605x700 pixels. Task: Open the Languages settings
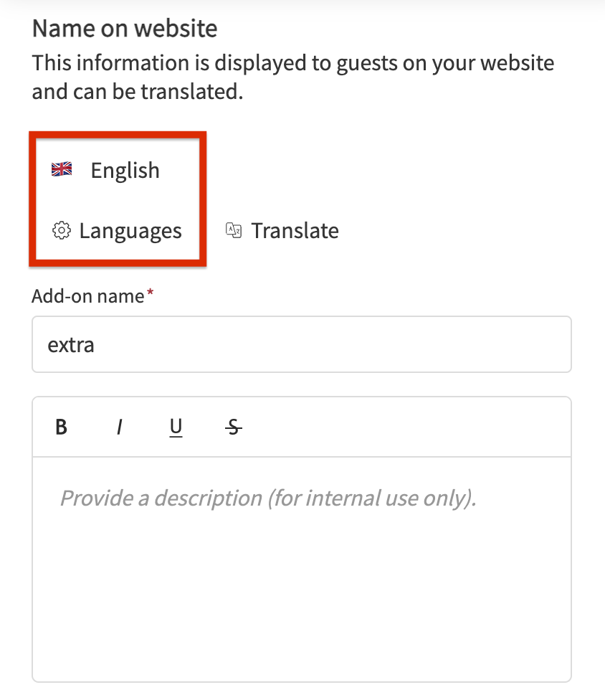tap(130, 231)
